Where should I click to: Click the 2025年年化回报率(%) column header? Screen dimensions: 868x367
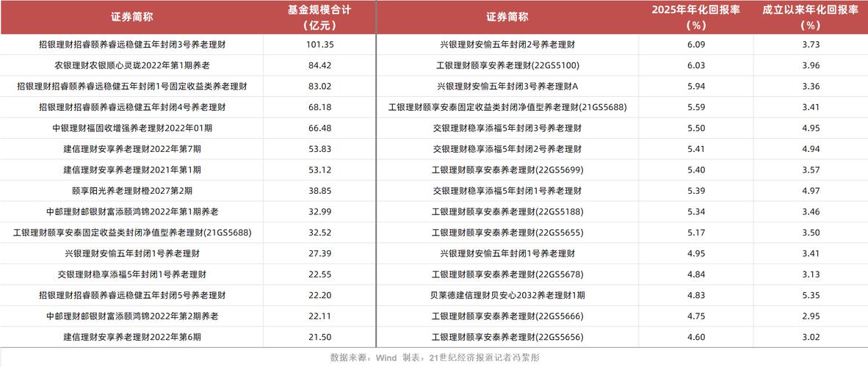(695, 17)
